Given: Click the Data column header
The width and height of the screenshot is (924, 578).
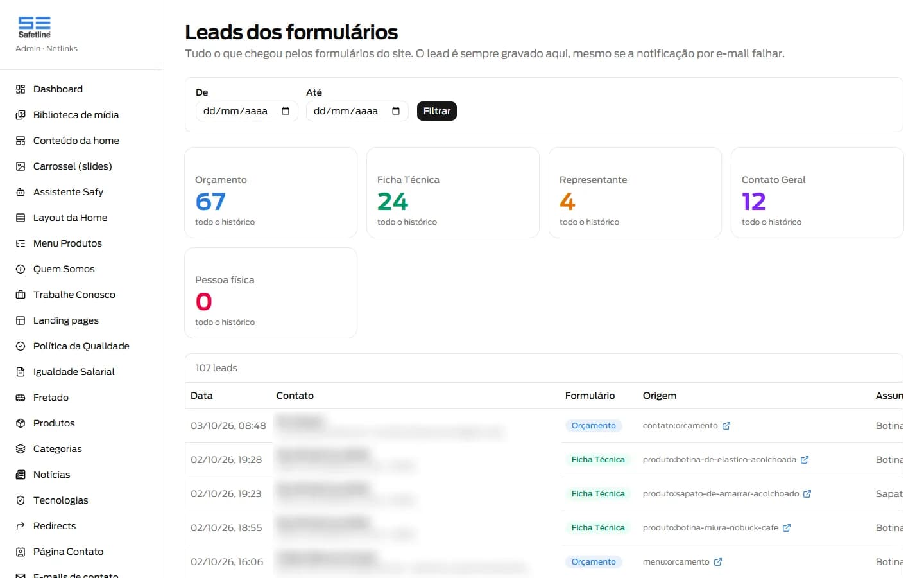Looking at the screenshot, I should point(201,396).
